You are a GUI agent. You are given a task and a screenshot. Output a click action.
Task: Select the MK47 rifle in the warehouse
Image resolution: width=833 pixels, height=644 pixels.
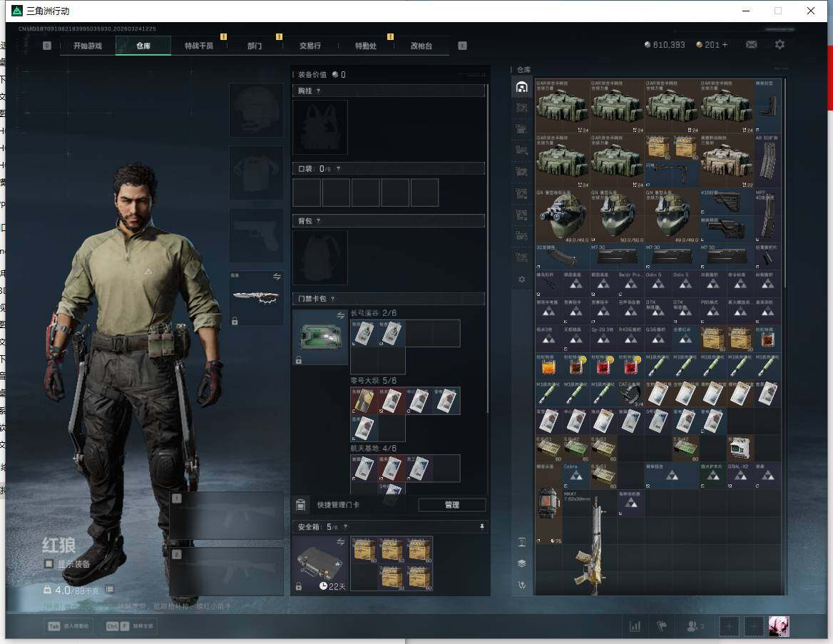click(591, 542)
